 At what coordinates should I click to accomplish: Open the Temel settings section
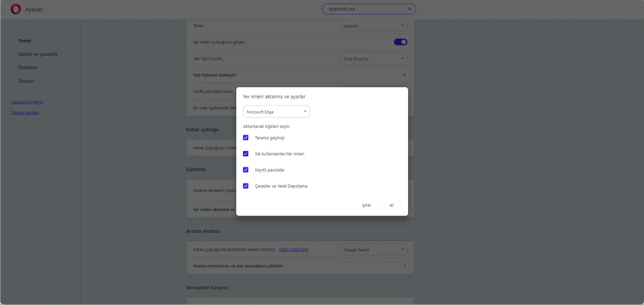24,41
